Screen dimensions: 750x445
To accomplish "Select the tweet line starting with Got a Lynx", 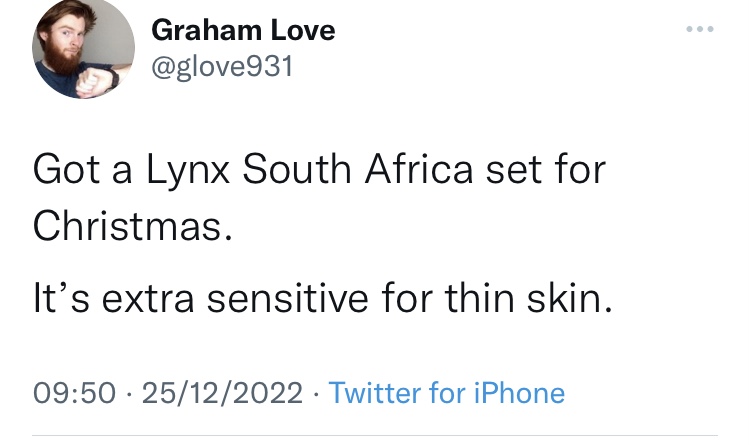I will 319,169.
